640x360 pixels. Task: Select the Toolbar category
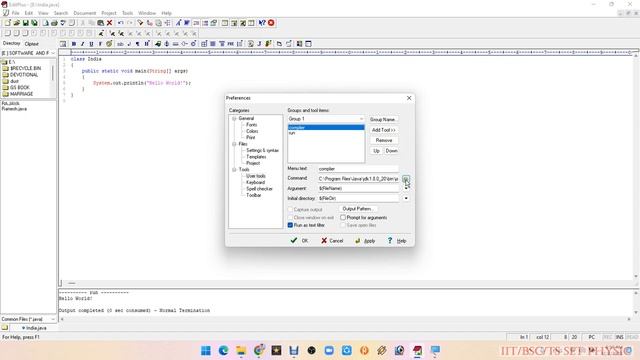[x=253, y=196]
